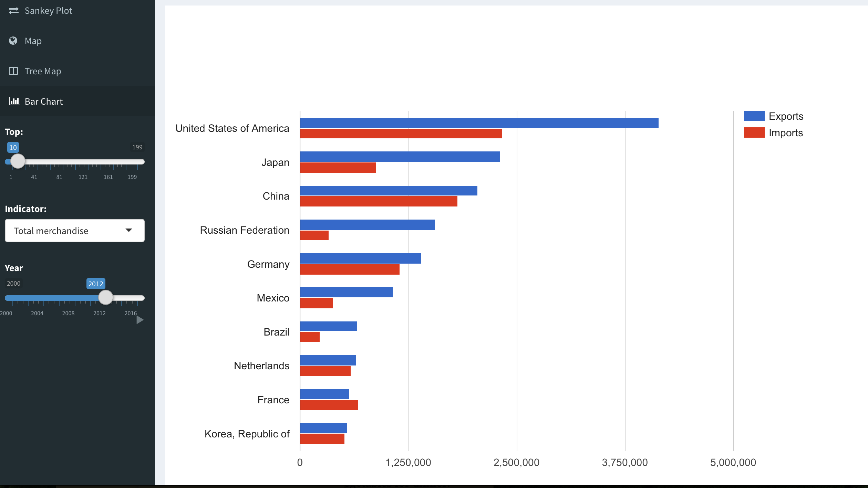
Task: Click the red Imports legend swatch
Action: tap(754, 132)
